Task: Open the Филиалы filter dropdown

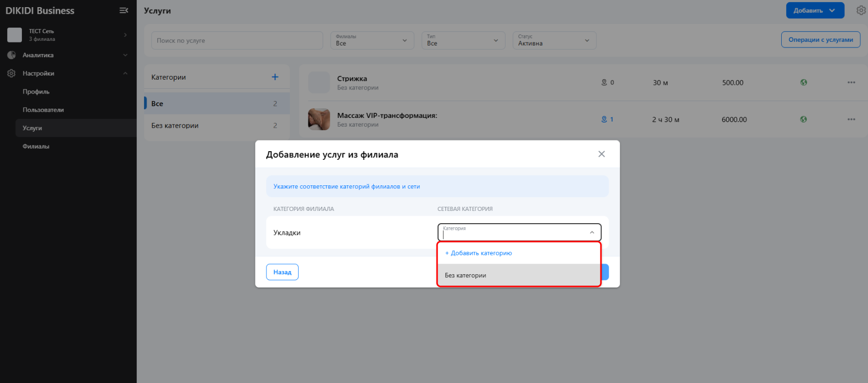Action: click(371, 40)
